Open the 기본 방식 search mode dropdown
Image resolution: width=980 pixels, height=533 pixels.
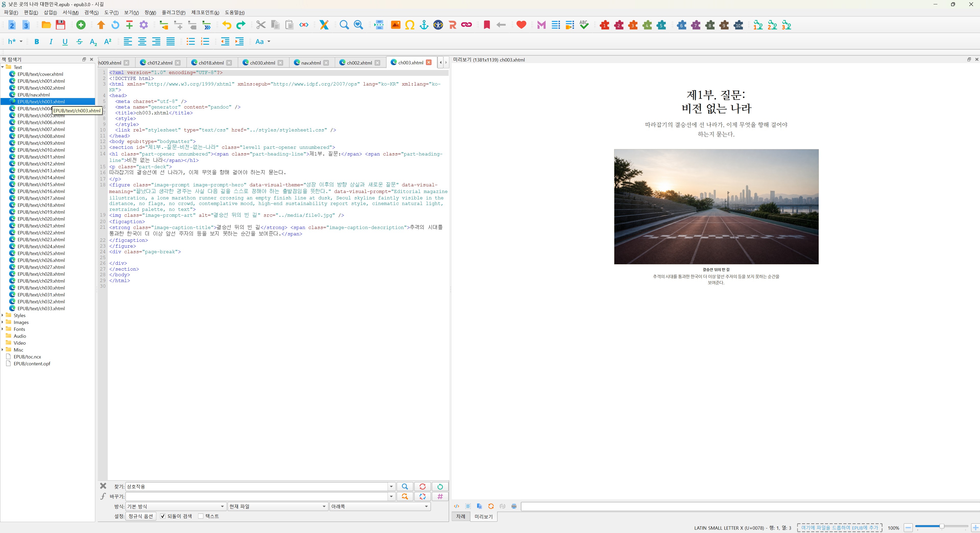pyautogui.click(x=176, y=506)
